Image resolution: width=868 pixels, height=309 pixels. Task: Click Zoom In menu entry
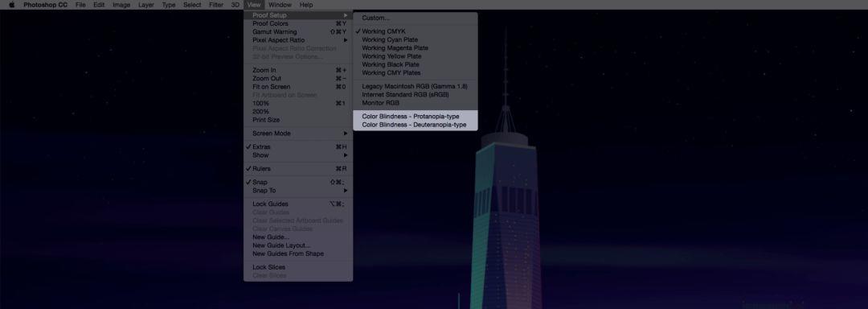click(298, 70)
